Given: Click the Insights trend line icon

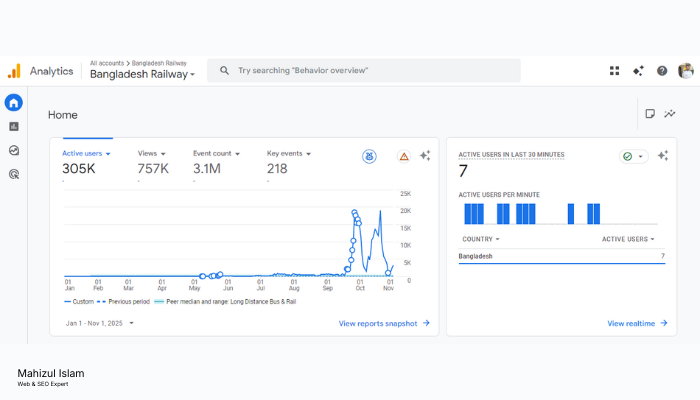Looking at the screenshot, I should 670,114.
